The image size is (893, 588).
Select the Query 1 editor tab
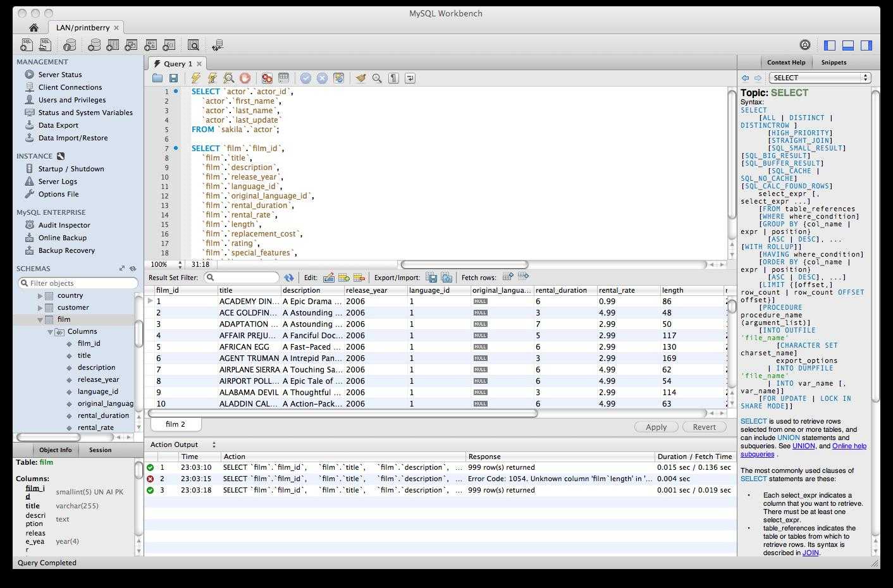178,63
